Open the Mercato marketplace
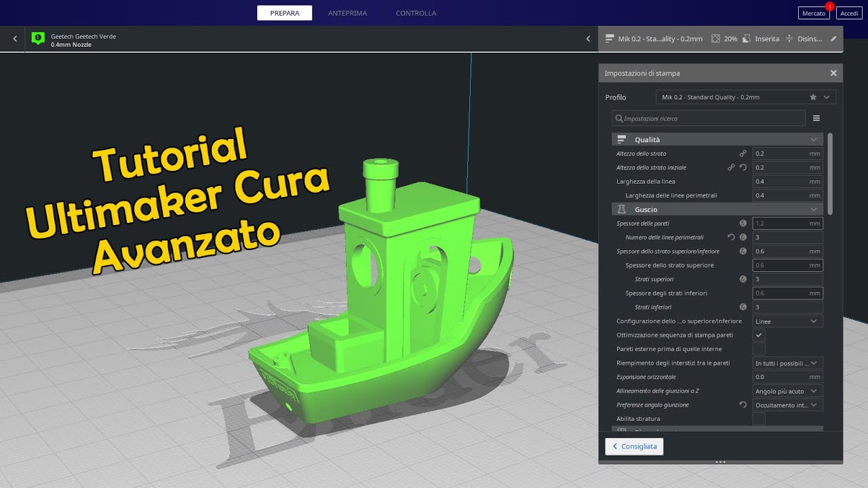868x488 pixels. pos(814,13)
